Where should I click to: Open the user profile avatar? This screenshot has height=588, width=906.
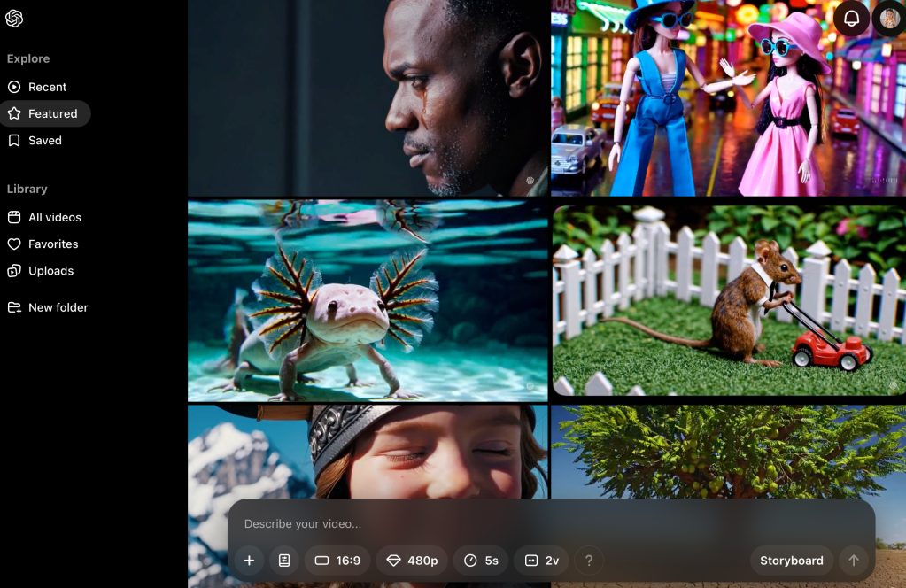(x=888, y=19)
